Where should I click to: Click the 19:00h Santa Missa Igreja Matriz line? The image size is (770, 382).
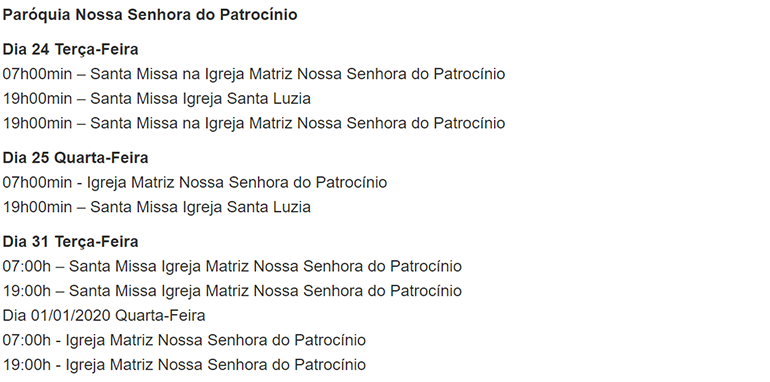(232, 291)
